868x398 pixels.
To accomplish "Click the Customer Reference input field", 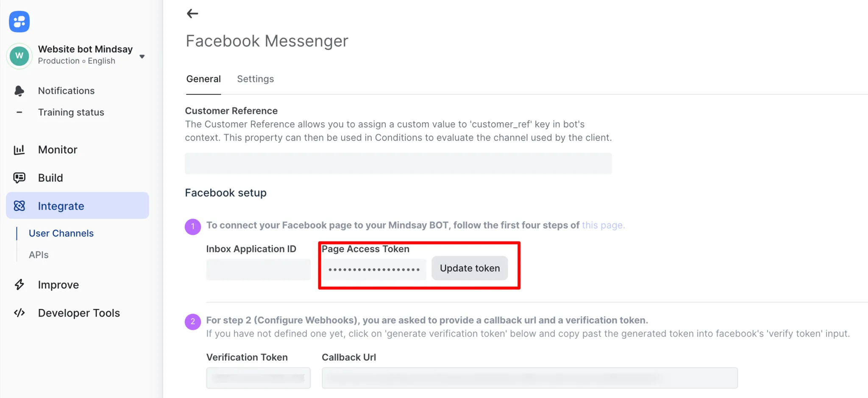I will click(398, 163).
